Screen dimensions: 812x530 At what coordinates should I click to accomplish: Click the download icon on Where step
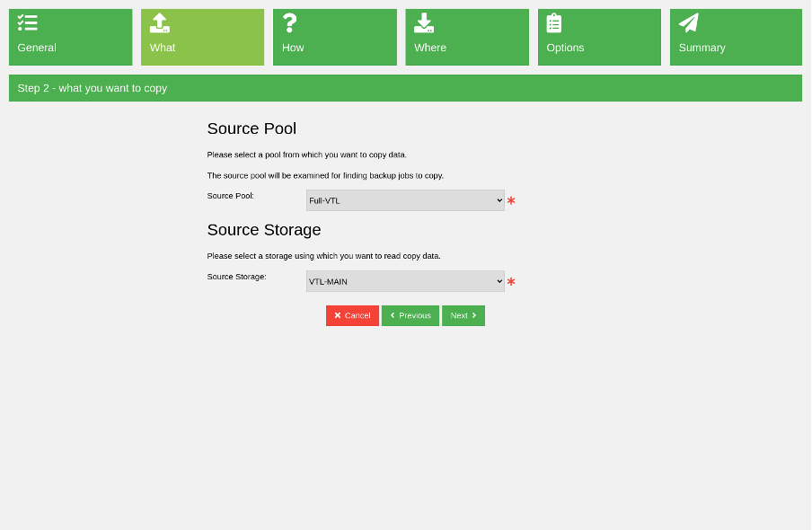click(x=424, y=22)
